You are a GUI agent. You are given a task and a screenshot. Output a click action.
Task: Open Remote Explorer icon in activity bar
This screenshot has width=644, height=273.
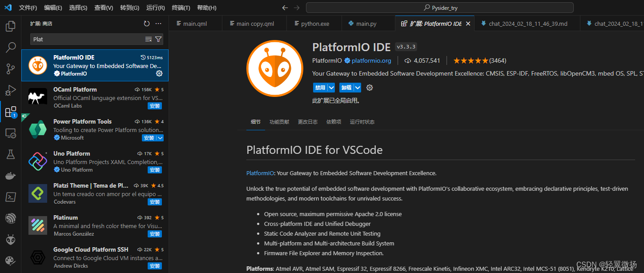click(10, 133)
